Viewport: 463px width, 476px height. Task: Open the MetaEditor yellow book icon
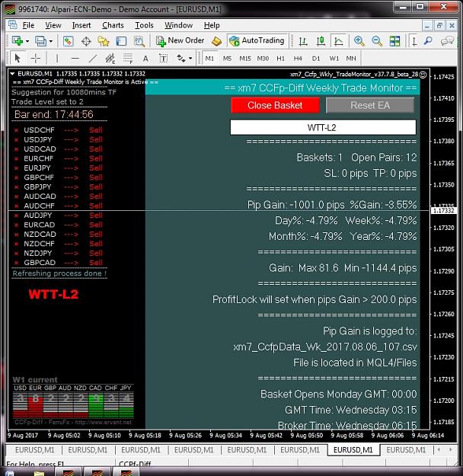pyautogui.click(x=216, y=41)
